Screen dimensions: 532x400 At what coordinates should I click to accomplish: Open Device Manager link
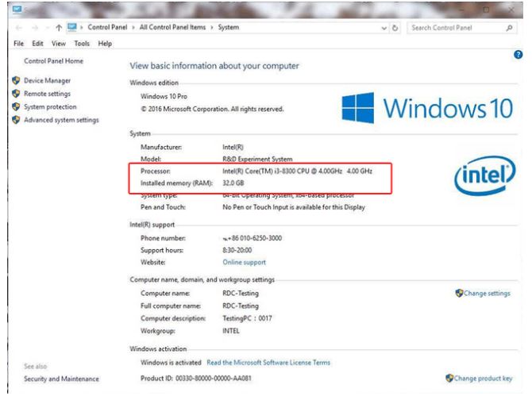(47, 81)
